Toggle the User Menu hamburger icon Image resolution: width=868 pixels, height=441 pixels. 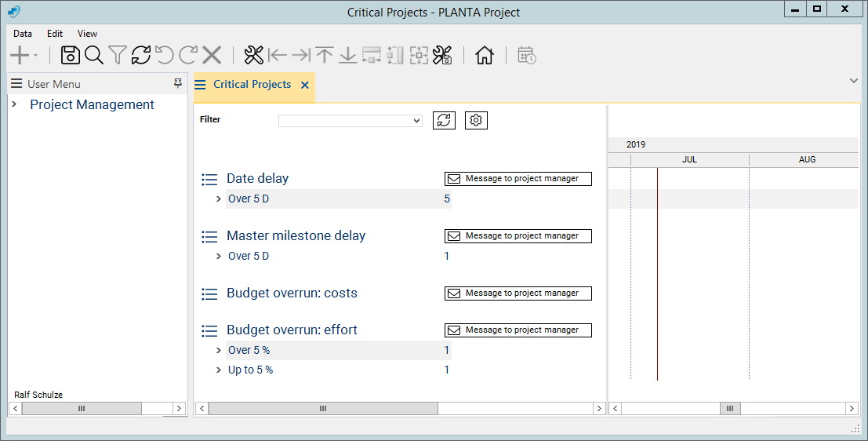16,84
